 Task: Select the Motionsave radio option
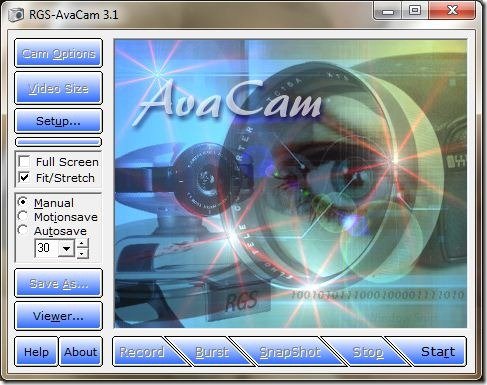pos(23,216)
